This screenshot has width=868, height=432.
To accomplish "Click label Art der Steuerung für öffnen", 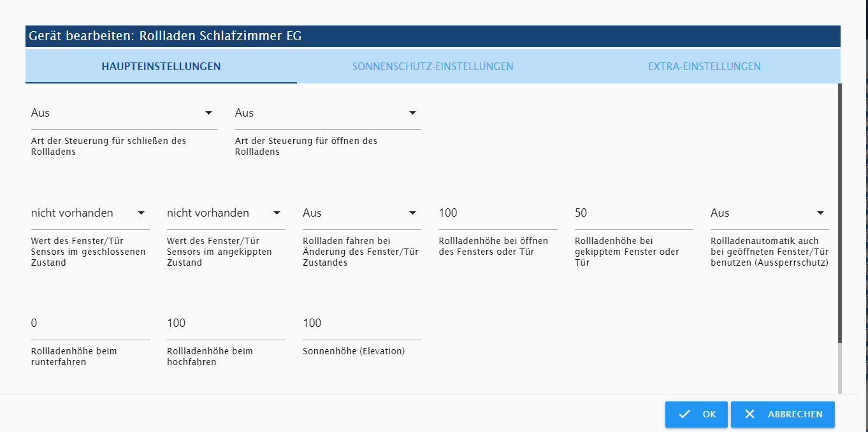I will click(306, 146).
